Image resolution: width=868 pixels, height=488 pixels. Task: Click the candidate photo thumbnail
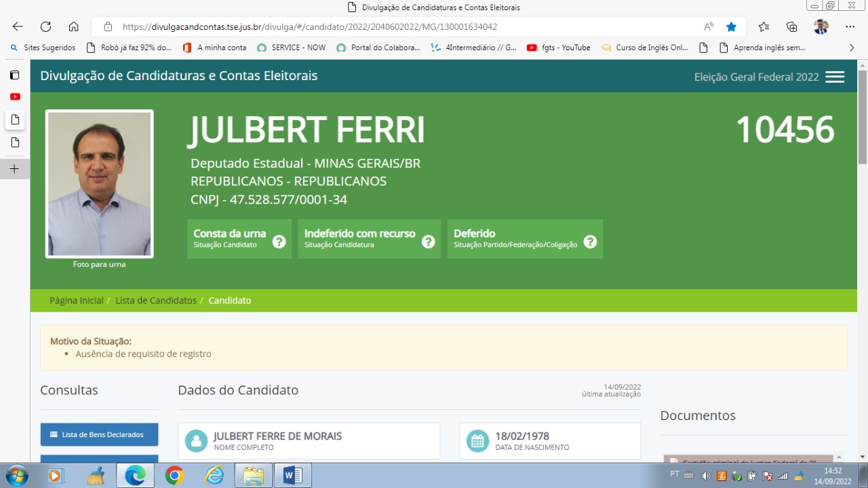tap(100, 184)
